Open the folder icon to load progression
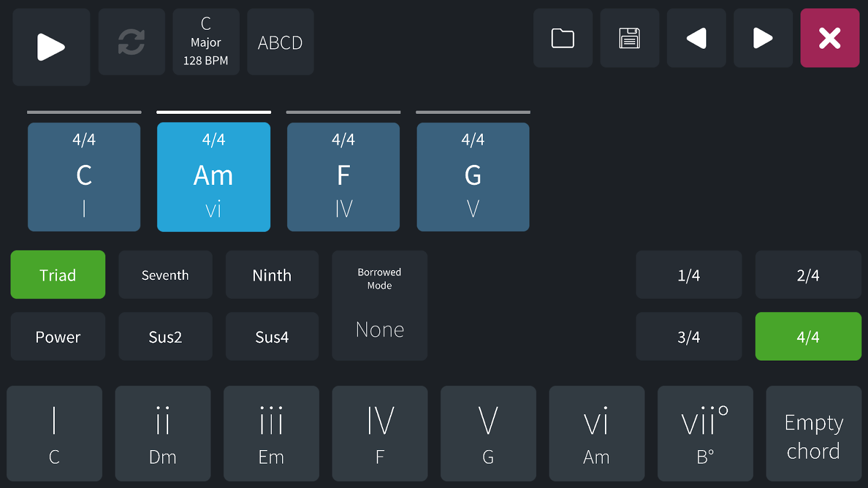868x488 pixels. (563, 38)
